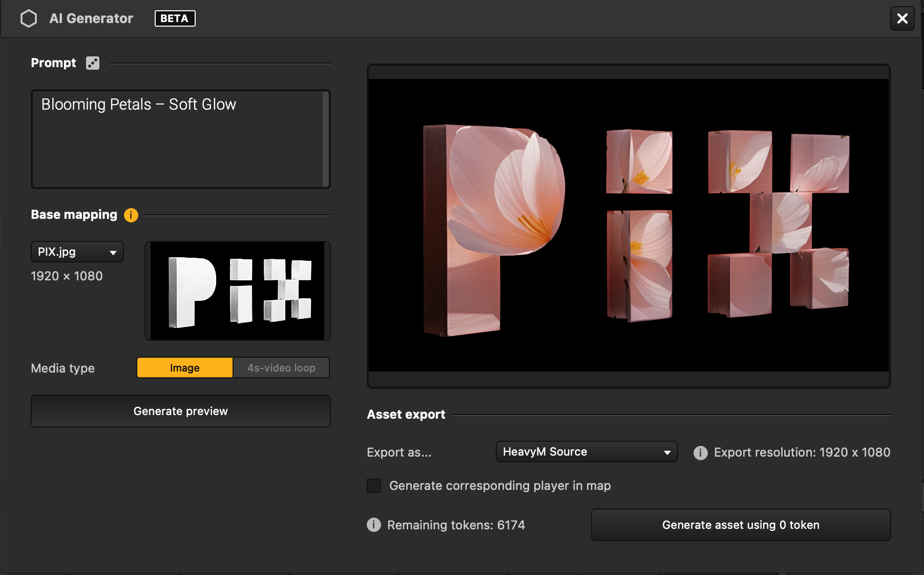This screenshot has height=575, width=924.
Task: Click the generated pink petals preview image
Action: click(628, 225)
